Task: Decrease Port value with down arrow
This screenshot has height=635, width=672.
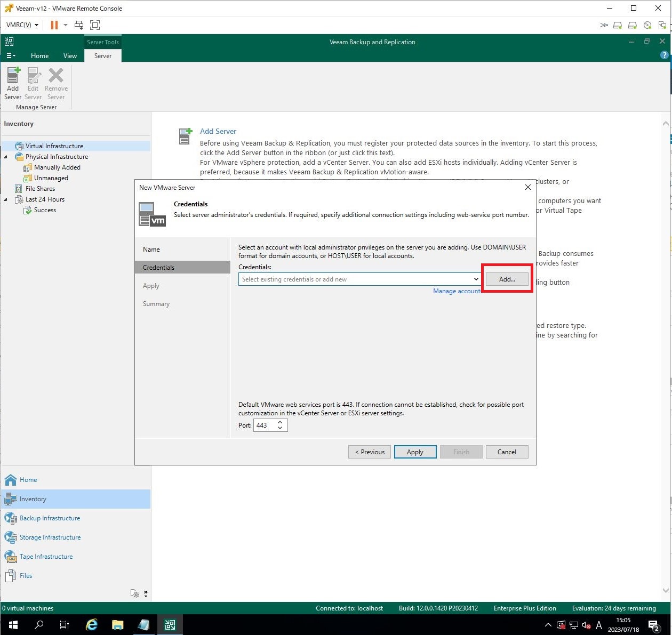Action: (x=280, y=428)
